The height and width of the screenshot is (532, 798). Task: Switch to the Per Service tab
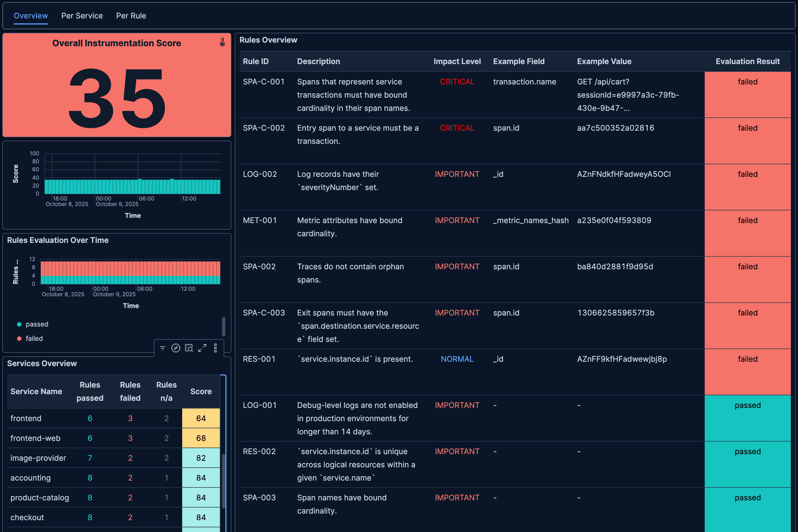[x=82, y=16]
